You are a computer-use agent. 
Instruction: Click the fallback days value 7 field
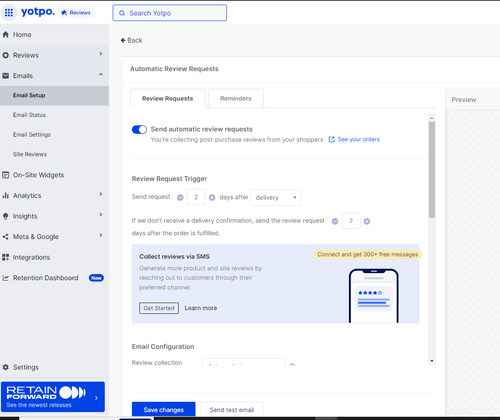click(351, 221)
